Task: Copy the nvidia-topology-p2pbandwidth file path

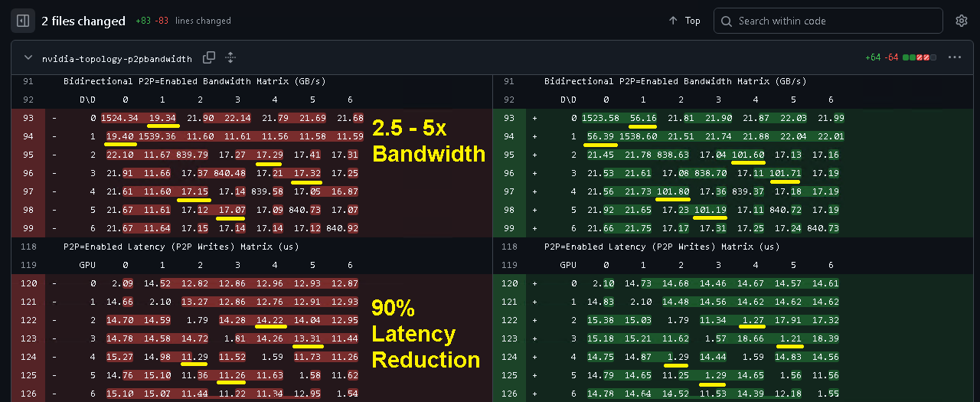Action: pyautogui.click(x=208, y=57)
